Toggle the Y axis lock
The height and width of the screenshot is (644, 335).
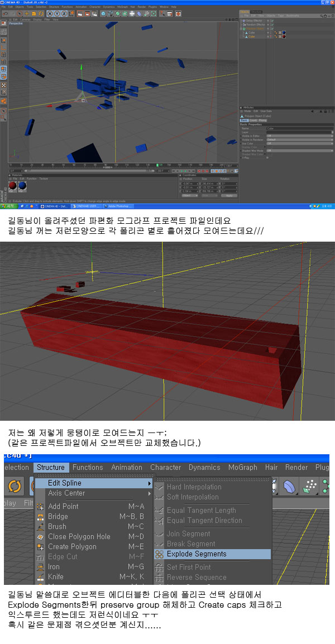tap(57, 13)
